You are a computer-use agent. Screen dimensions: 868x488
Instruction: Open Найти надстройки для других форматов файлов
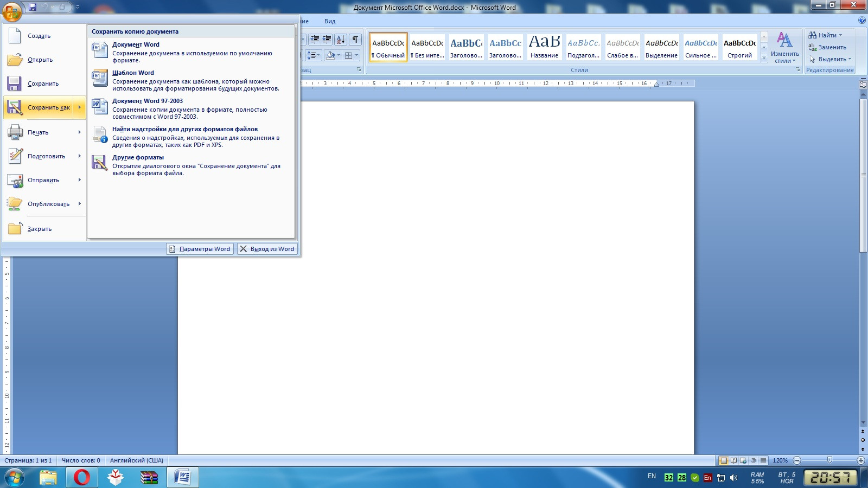pos(191,137)
